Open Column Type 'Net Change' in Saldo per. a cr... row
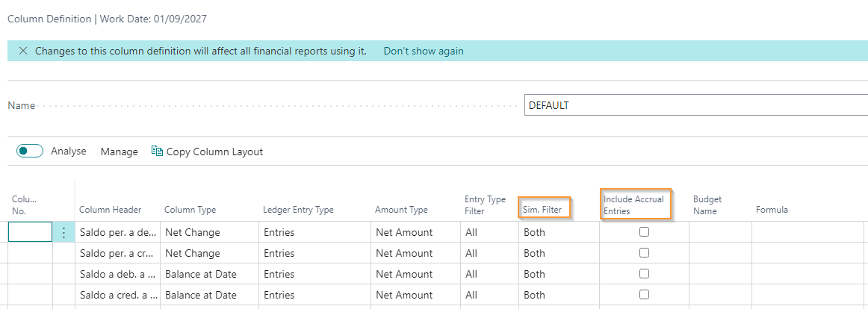The image size is (868, 309). pos(209,253)
